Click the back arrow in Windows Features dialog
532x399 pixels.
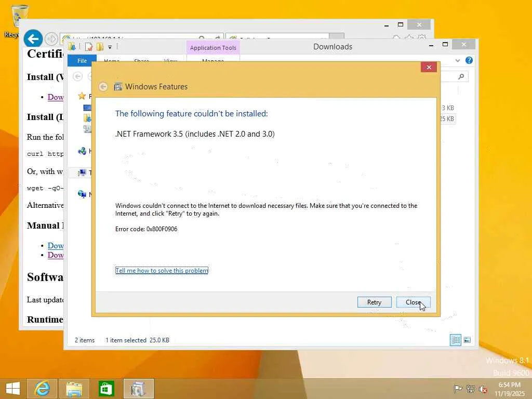[x=103, y=87]
